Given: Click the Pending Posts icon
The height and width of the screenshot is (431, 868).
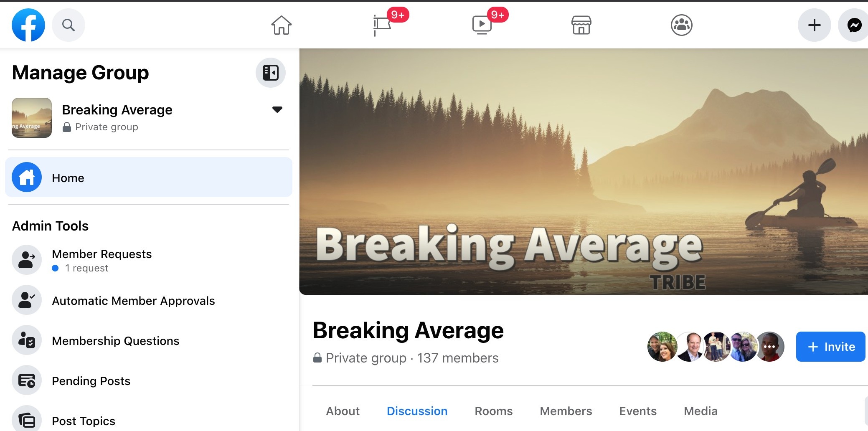Looking at the screenshot, I should [27, 380].
